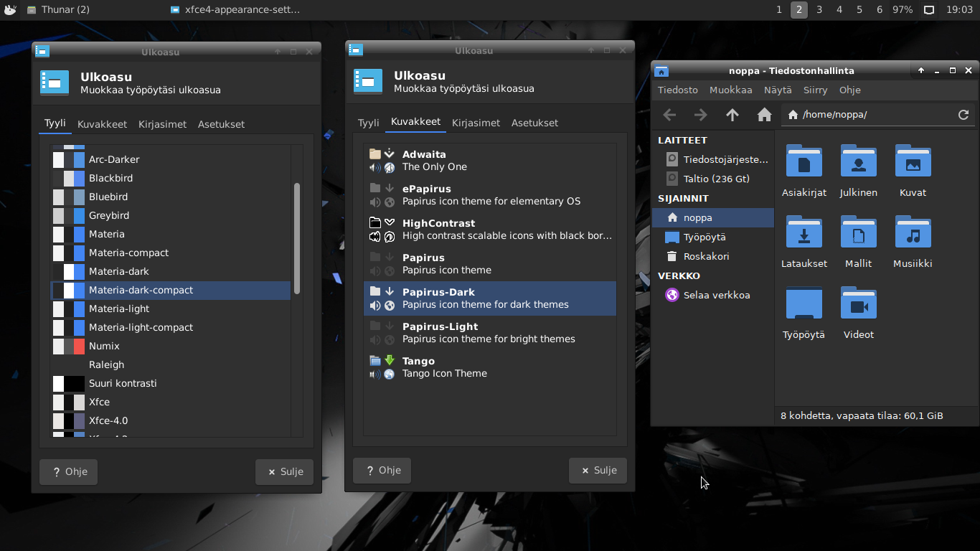
Task: Go back using Thunar back arrow
Action: (x=669, y=115)
